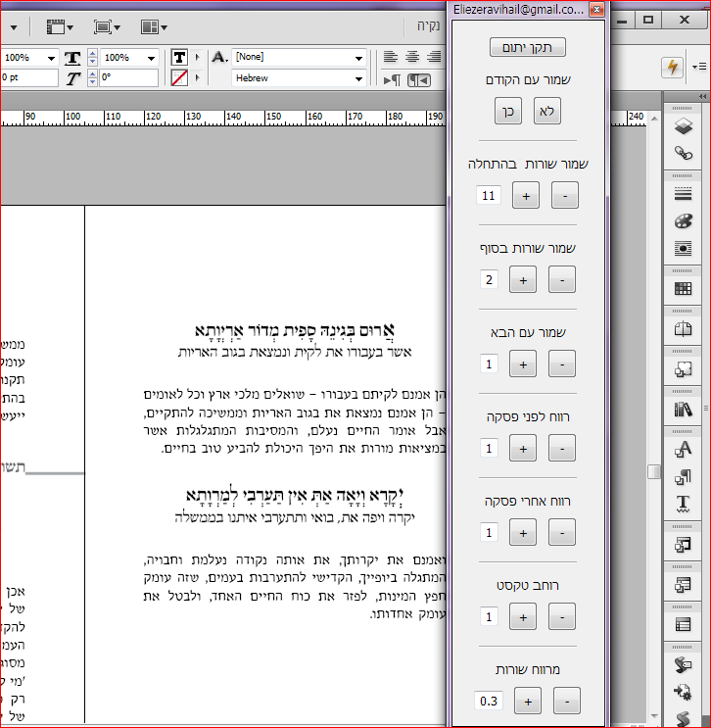711x728 pixels.
Task: Close the Eliezeravihail script panel
Action: pos(596,9)
